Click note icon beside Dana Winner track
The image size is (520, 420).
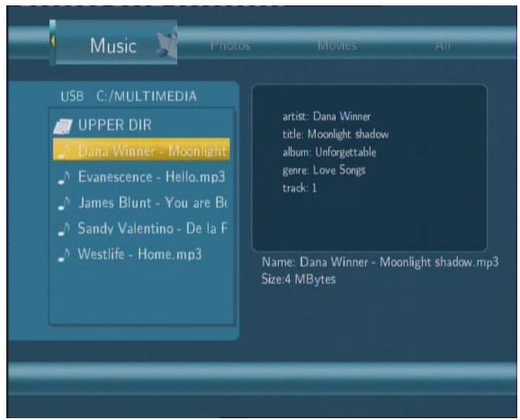click(64, 150)
